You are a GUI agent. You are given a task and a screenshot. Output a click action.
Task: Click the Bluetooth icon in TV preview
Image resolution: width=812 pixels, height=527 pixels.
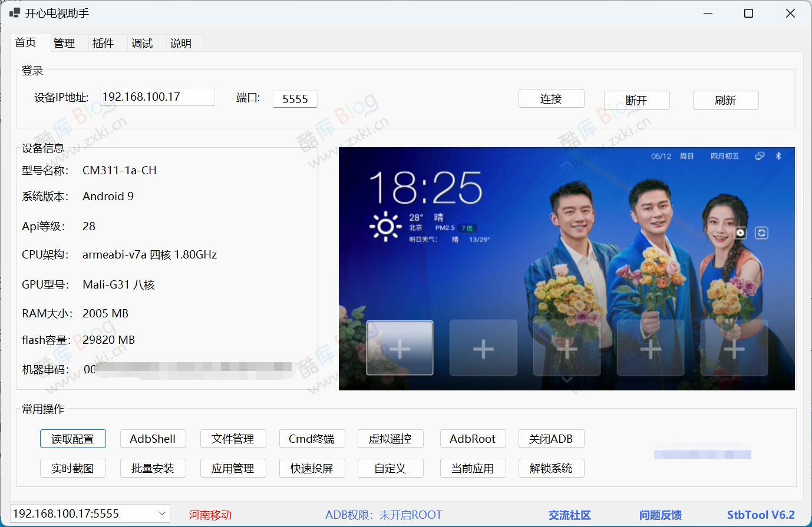pyautogui.click(x=778, y=156)
